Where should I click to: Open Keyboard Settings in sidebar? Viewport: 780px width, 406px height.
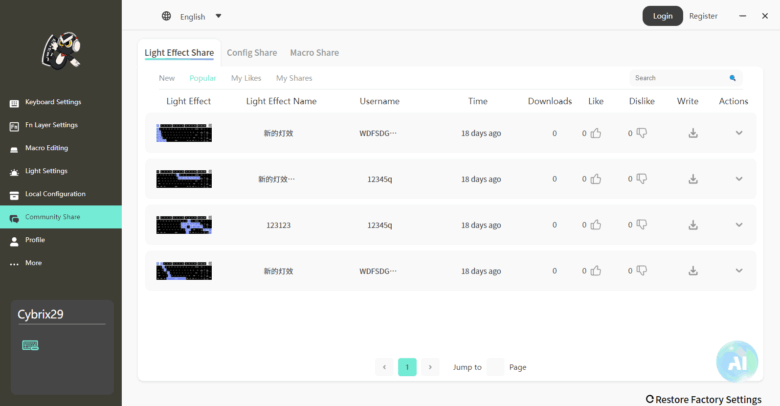[53, 102]
